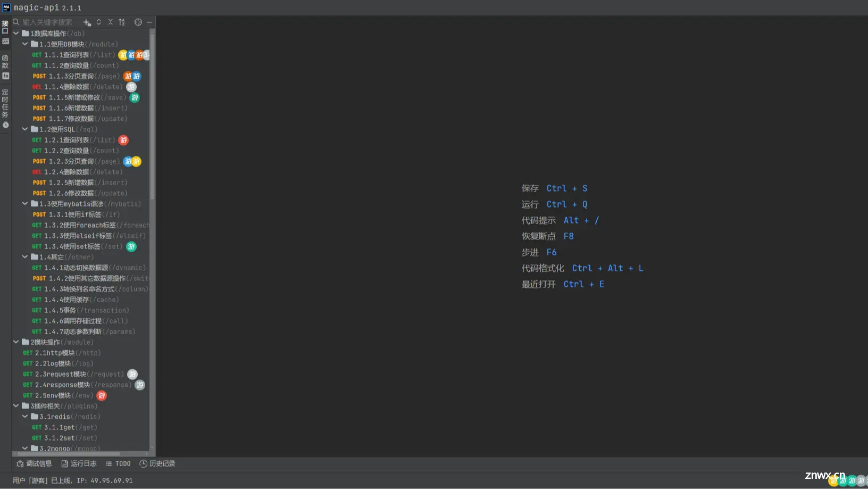Click the green 游 avatar beside 1.1.5新增或修改

click(x=135, y=97)
